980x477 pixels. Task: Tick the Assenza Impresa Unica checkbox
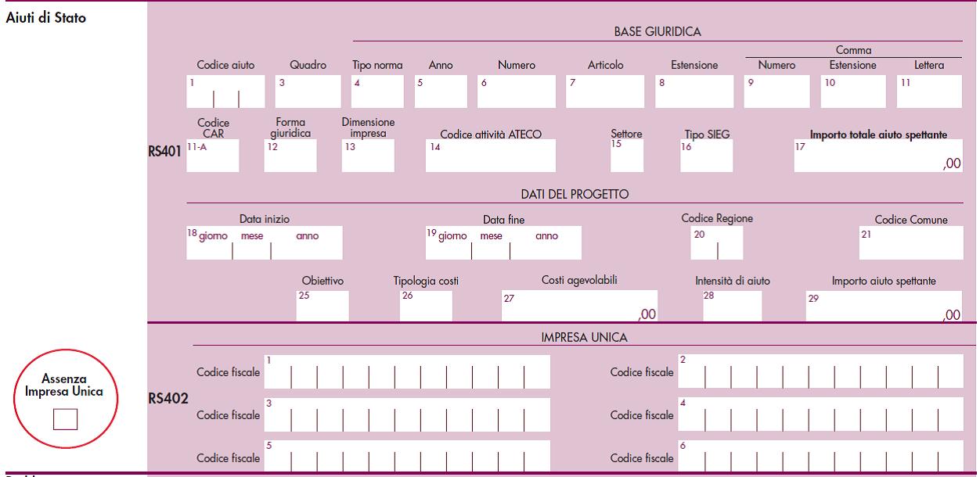pos(66,419)
